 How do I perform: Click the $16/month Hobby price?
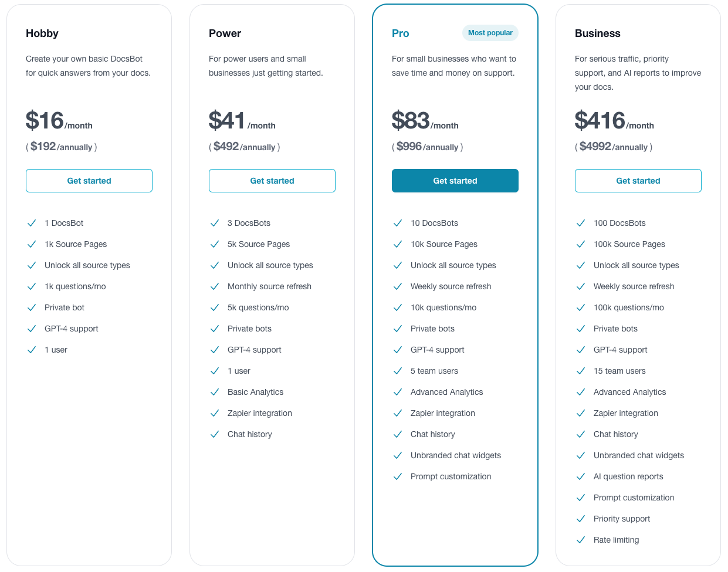[59, 121]
